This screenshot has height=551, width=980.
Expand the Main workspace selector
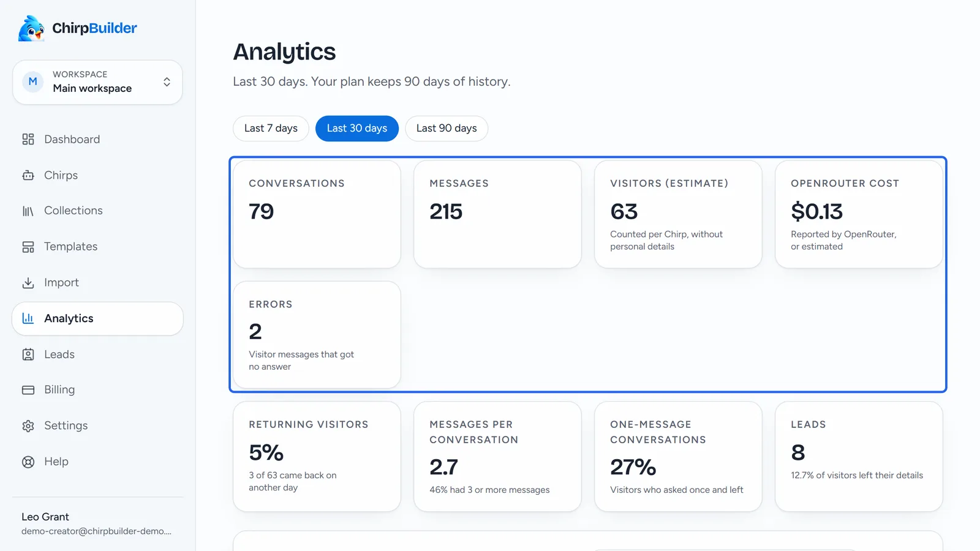pyautogui.click(x=97, y=82)
